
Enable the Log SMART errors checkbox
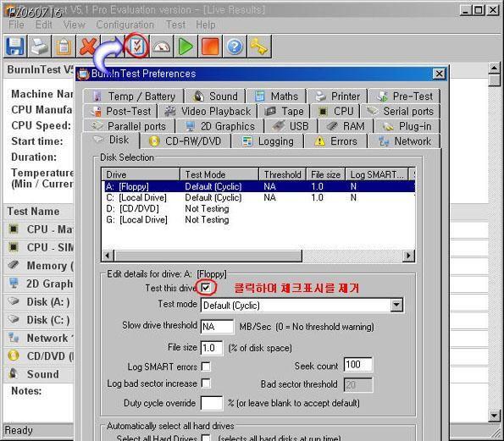coord(206,367)
